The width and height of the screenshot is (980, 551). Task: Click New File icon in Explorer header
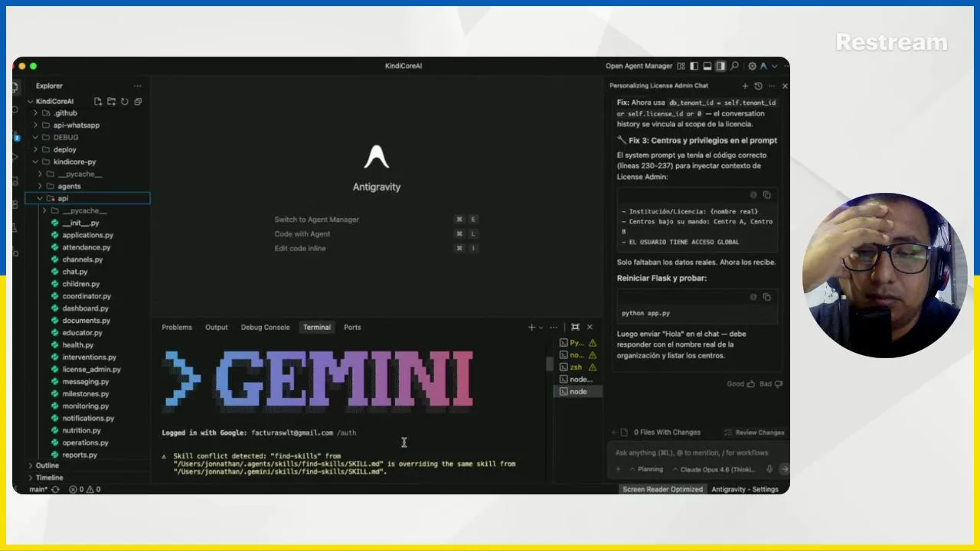pyautogui.click(x=98, y=101)
